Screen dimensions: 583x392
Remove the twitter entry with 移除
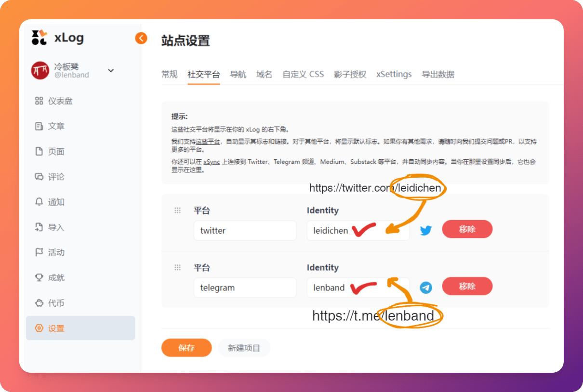pos(467,229)
